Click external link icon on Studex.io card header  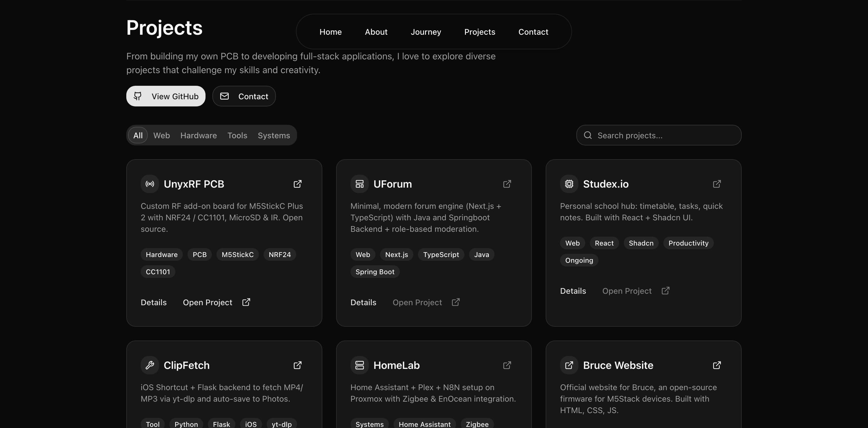717,184
